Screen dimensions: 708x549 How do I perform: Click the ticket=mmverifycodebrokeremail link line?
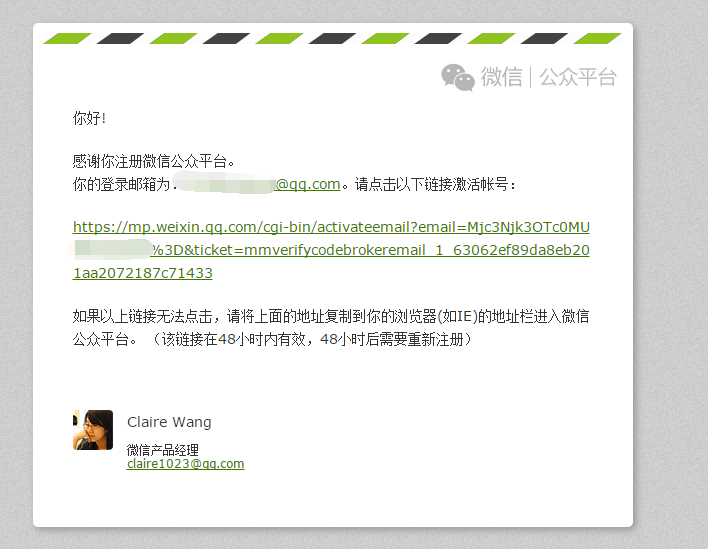pos(370,250)
